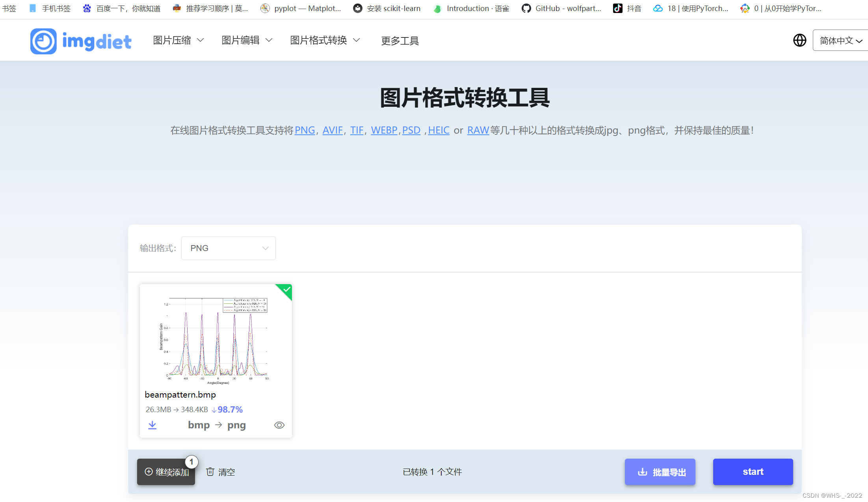Click the 批量导出 batch export button
868x502 pixels.
click(660, 472)
